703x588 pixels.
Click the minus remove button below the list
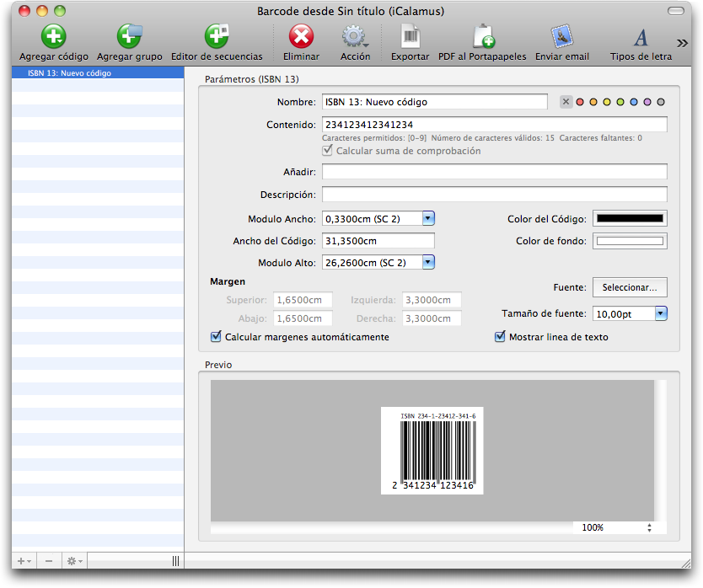pyautogui.click(x=49, y=561)
